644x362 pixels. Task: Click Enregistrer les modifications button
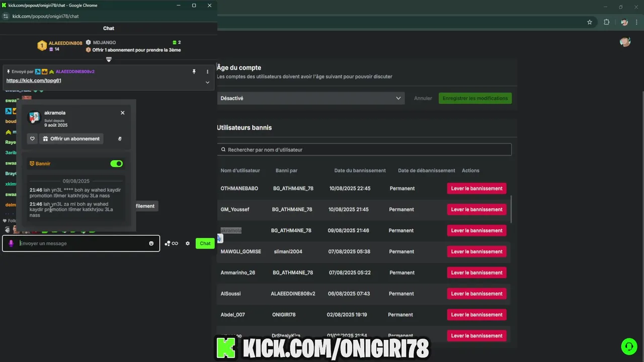(475, 98)
